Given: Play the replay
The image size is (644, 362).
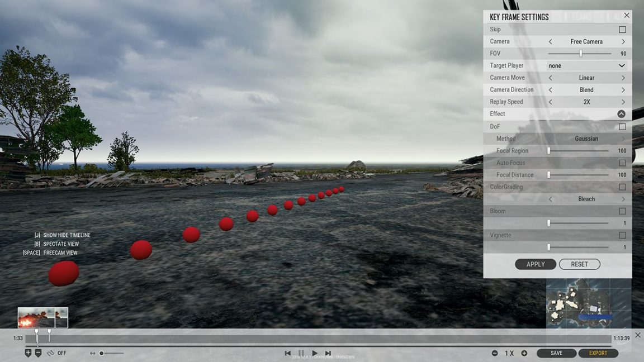Looking at the screenshot, I should (x=315, y=353).
